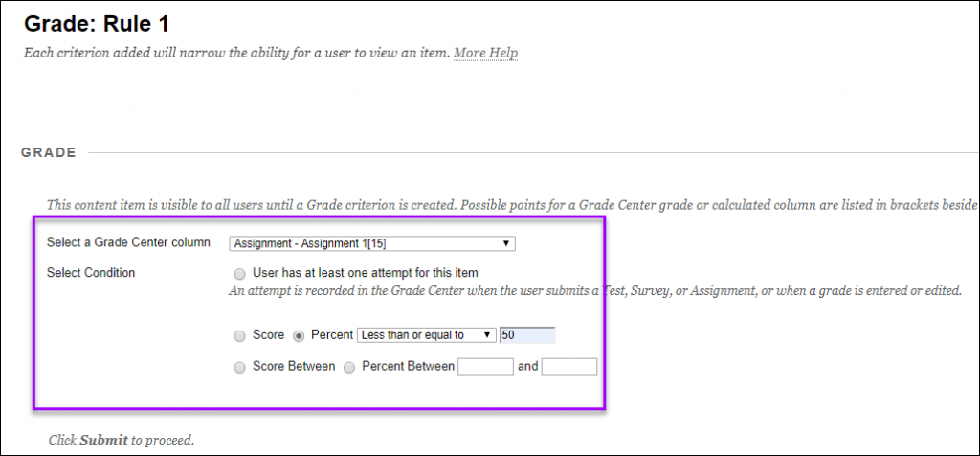
Task: Choose the Score radio button
Action: 239,336
